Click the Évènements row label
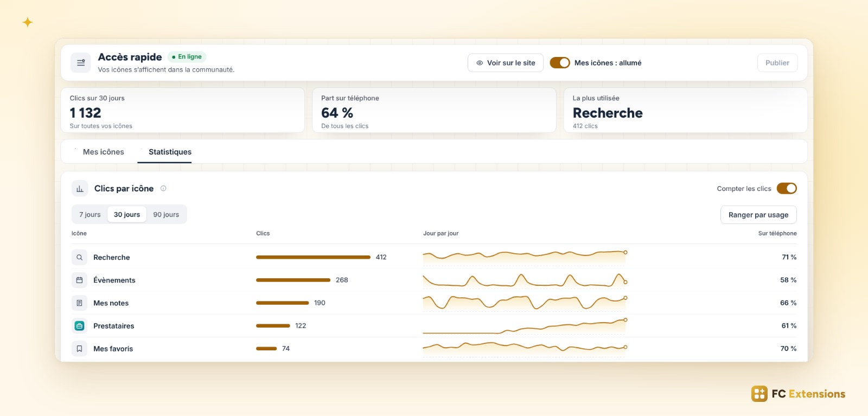 click(x=114, y=280)
